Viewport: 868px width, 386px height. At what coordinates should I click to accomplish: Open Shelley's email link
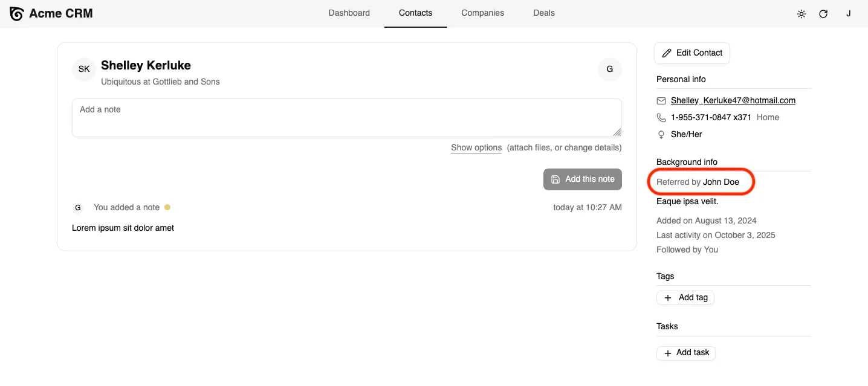pyautogui.click(x=733, y=100)
